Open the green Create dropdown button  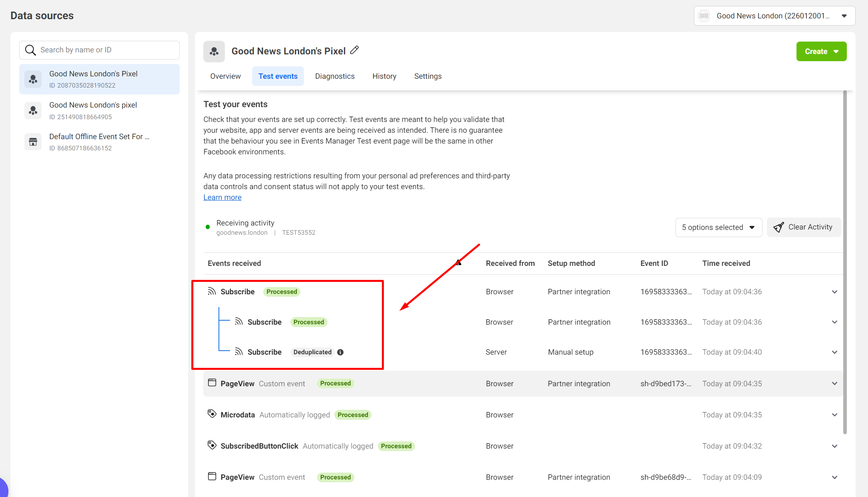tap(821, 51)
